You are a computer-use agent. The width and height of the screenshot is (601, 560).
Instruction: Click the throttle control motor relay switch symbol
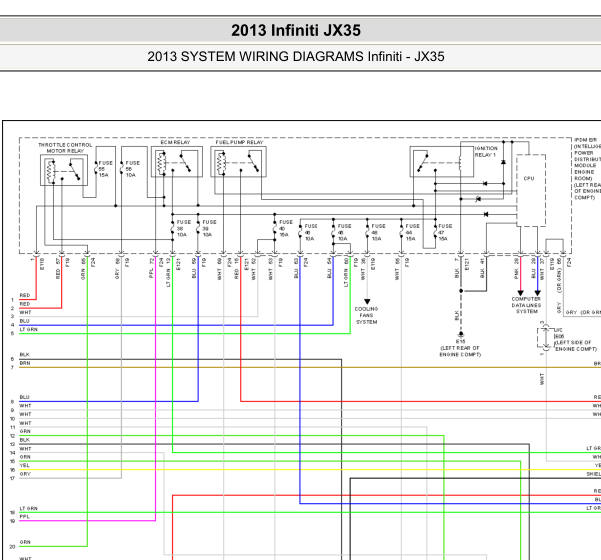75,171
